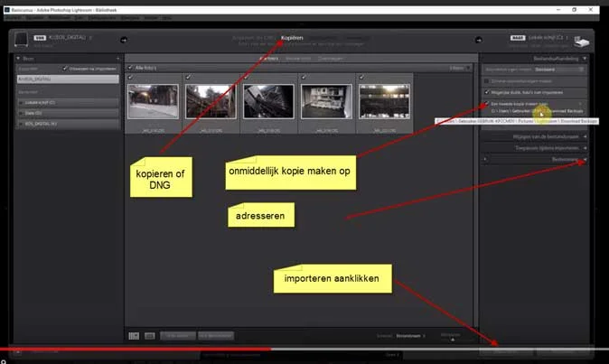The width and height of the screenshot is (609, 364).
Task: Uncheck the first photo thumbnail's checkbox
Action: [x=130, y=77]
